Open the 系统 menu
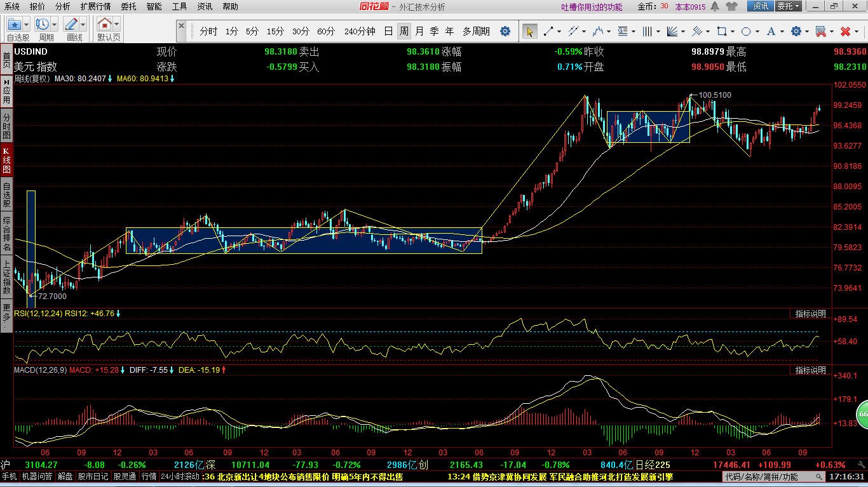Viewport: 868px width, 487px height. point(12,6)
